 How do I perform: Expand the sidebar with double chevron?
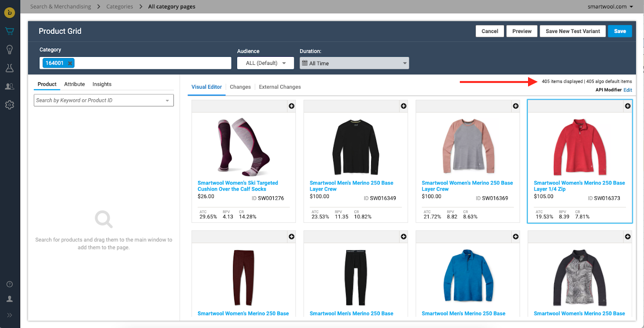click(x=10, y=315)
